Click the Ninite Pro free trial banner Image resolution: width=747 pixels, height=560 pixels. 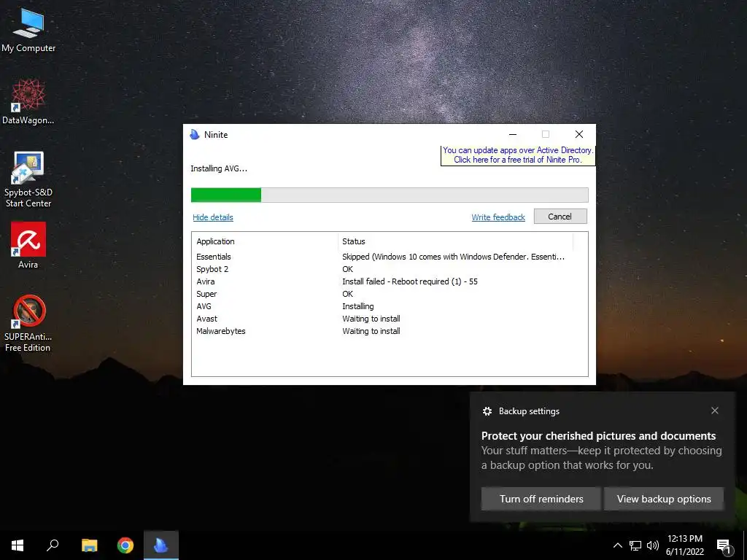(x=518, y=155)
